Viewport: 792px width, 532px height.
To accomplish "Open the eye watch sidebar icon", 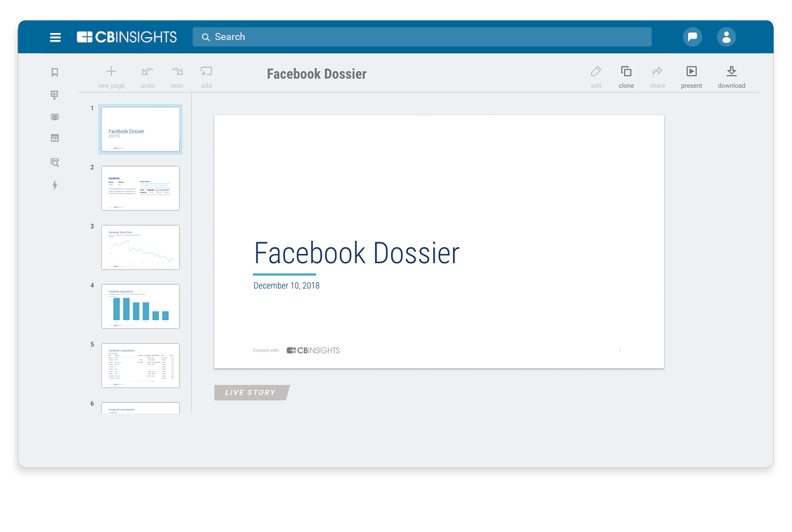I will [55, 117].
